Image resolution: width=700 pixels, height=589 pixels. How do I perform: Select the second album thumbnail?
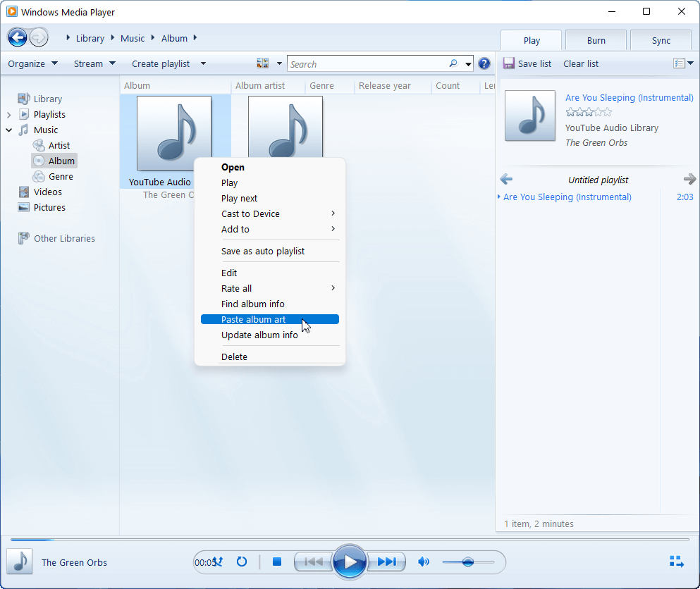(x=285, y=126)
